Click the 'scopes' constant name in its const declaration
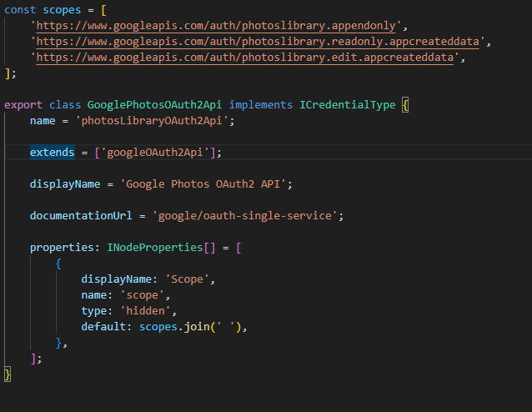 62,10
